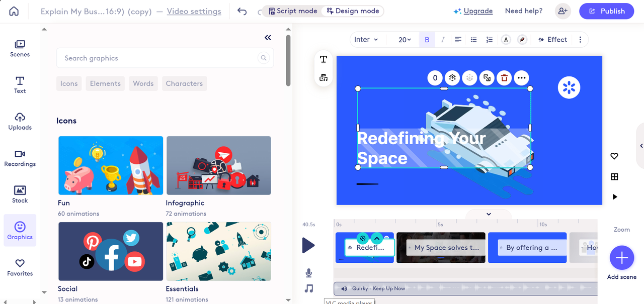Open the Scenes panel
The height and width of the screenshot is (304, 644).
click(20, 48)
